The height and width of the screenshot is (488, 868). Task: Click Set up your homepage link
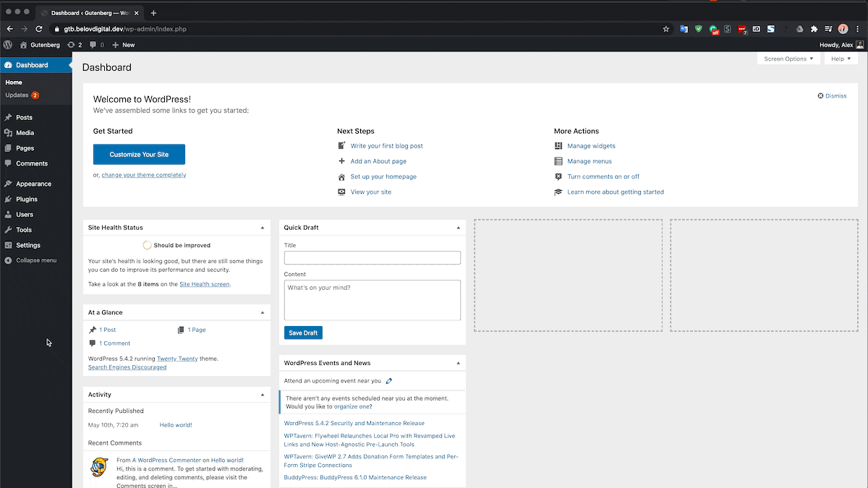(383, 176)
